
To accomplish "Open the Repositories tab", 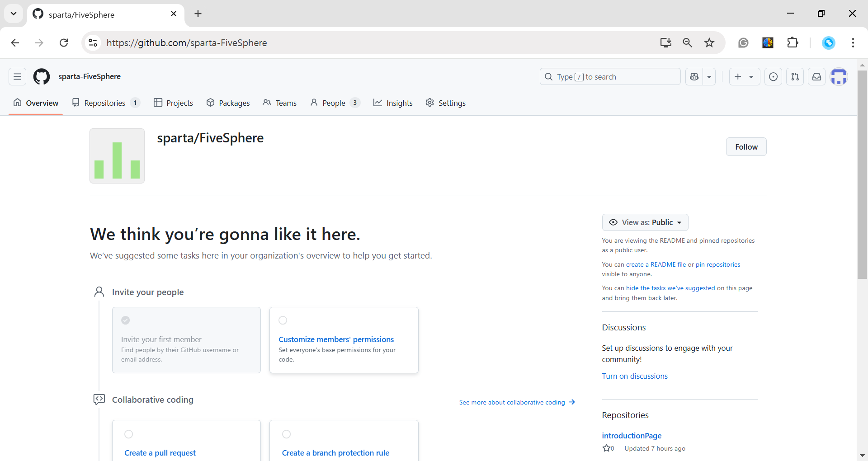I will 106,103.
